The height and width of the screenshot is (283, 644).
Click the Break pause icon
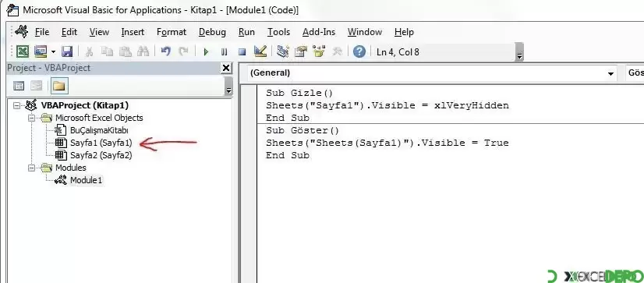224,51
